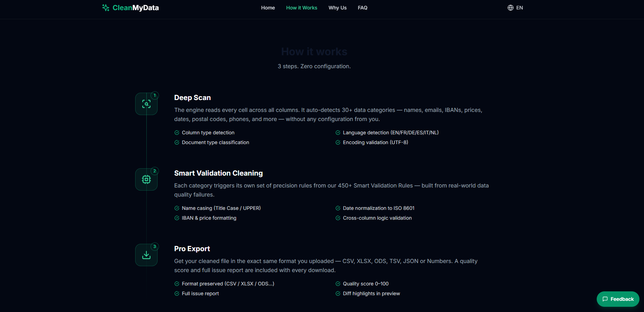
Task: Click the Smart Validation Cleaning heading
Action: (x=219, y=173)
